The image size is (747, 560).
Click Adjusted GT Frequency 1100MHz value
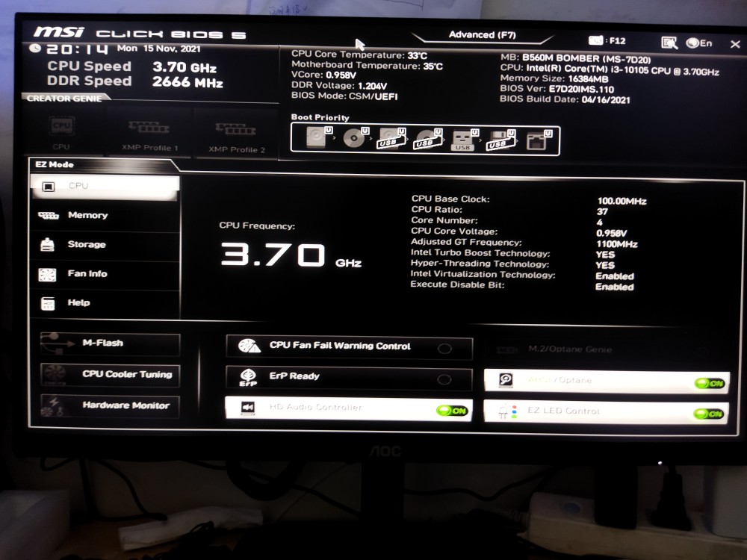[617, 244]
